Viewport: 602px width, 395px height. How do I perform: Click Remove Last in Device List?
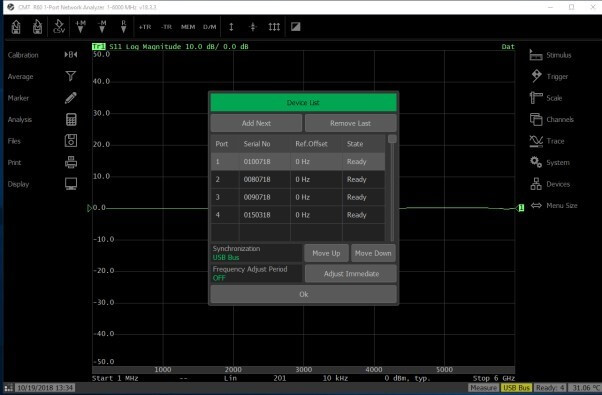[351, 123]
